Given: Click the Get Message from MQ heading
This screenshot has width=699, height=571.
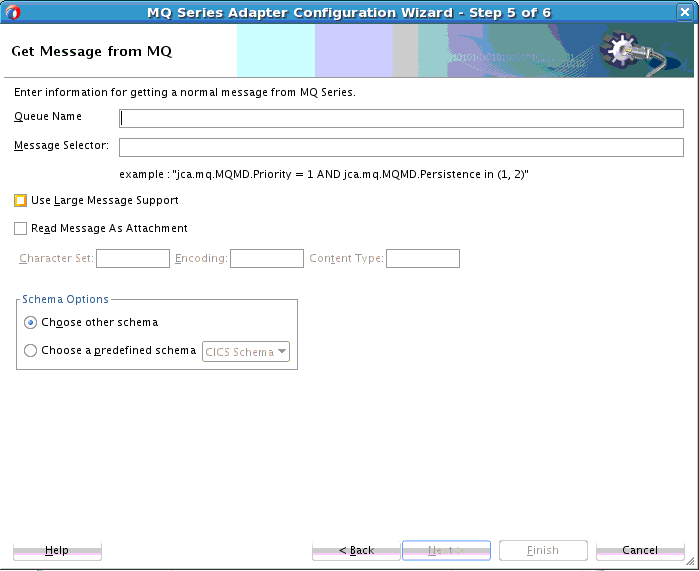Looking at the screenshot, I should (x=91, y=51).
